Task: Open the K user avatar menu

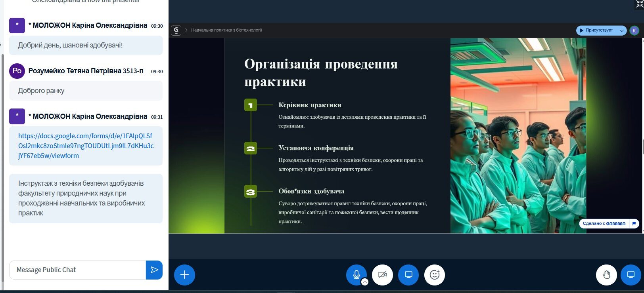Action: click(634, 30)
